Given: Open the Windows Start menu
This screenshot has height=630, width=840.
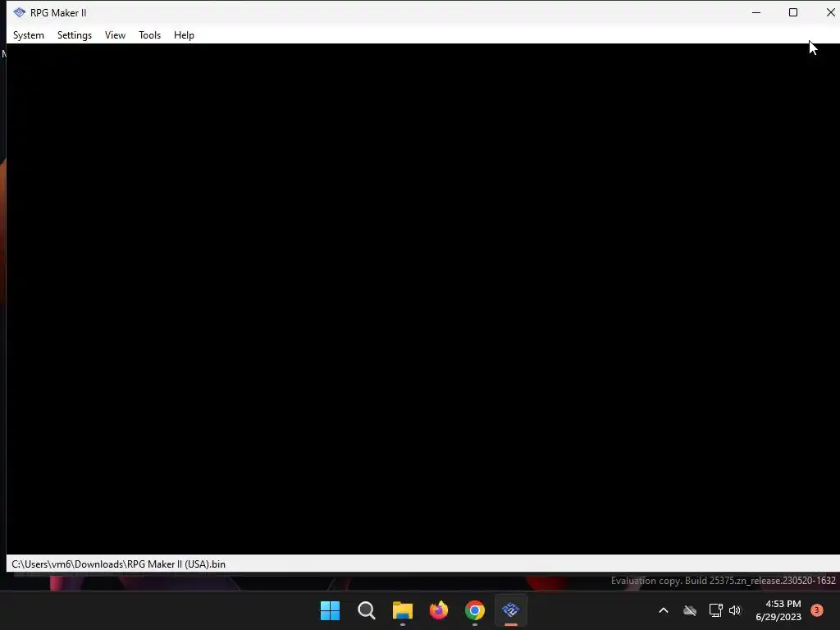Looking at the screenshot, I should pos(330,610).
